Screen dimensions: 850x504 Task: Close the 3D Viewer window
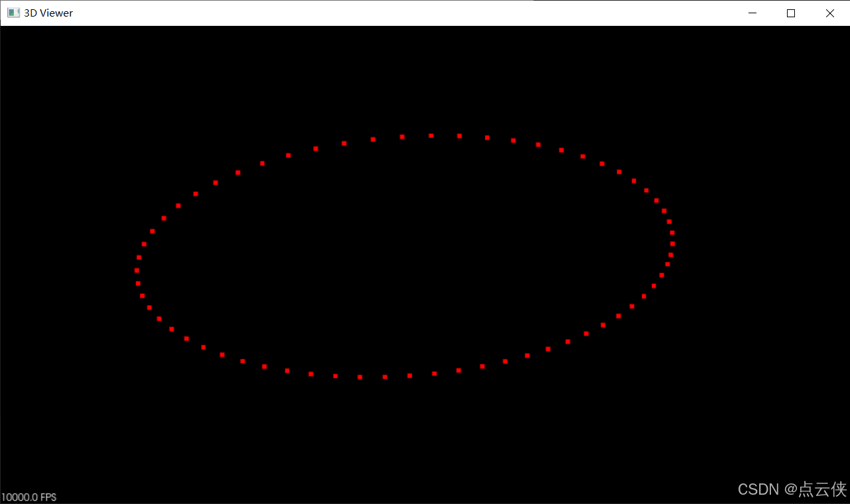coord(830,13)
